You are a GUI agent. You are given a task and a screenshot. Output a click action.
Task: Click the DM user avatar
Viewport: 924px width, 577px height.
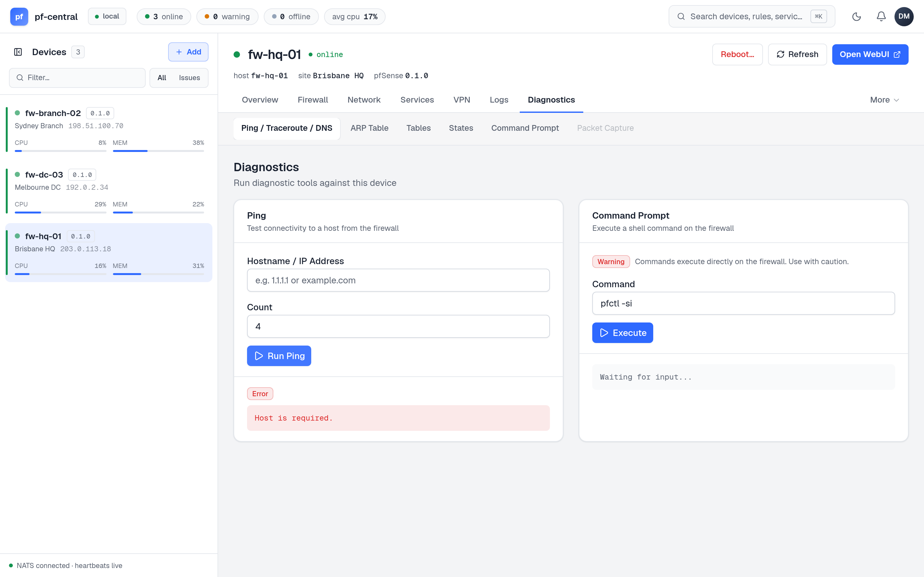(904, 16)
